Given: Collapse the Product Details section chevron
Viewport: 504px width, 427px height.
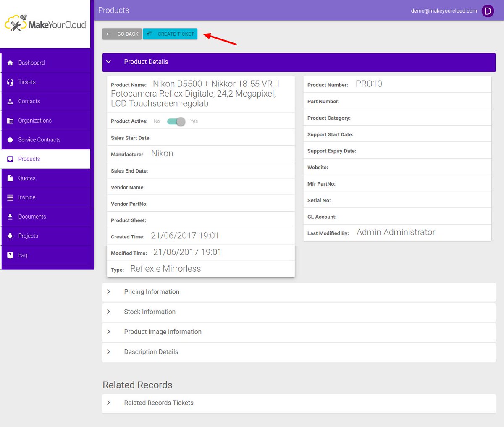Looking at the screenshot, I should click(x=109, y=62).
